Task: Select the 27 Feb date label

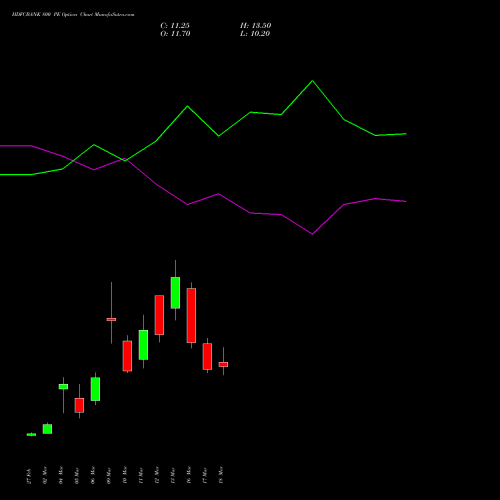Action: (29, 476)
